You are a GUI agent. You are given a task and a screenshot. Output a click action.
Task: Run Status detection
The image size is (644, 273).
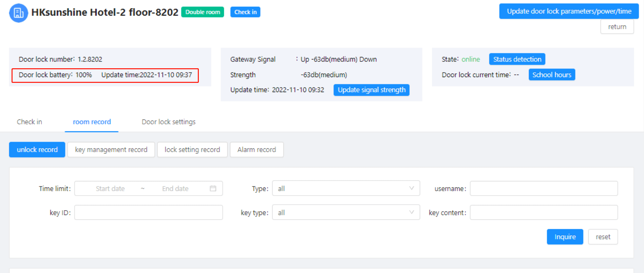[517, 59]
